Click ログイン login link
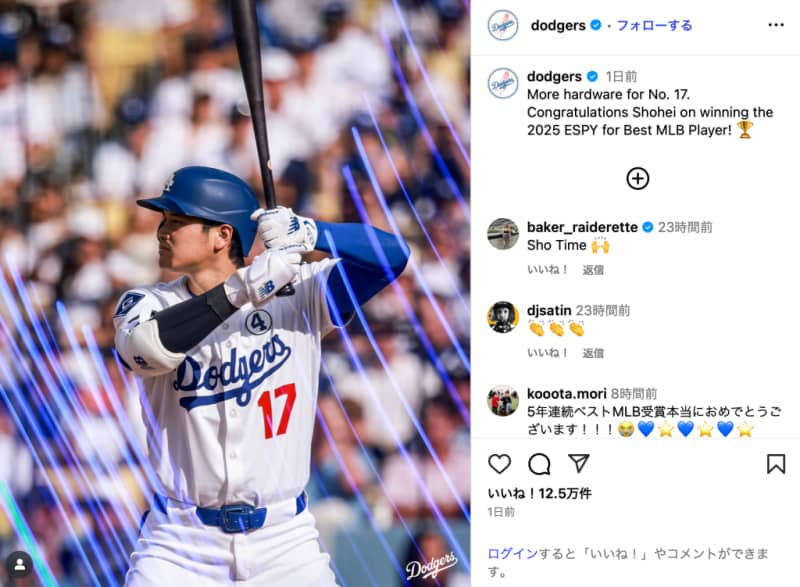800x587 pixels. click(513, 553)
